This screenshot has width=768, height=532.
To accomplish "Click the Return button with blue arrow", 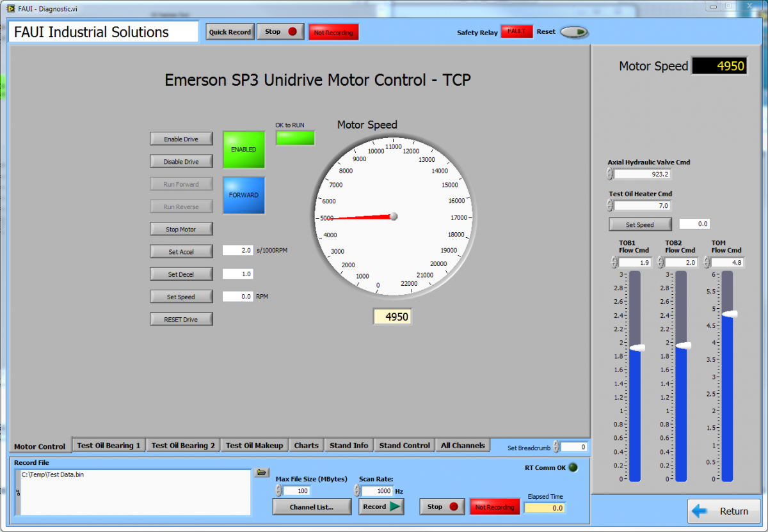I will pos(724,511).
